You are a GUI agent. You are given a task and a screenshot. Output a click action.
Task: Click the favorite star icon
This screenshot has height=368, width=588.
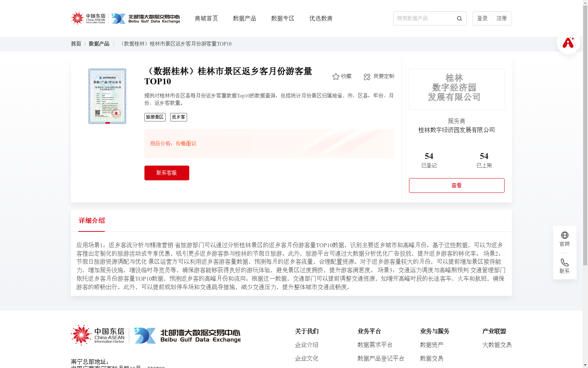point(336,77)
